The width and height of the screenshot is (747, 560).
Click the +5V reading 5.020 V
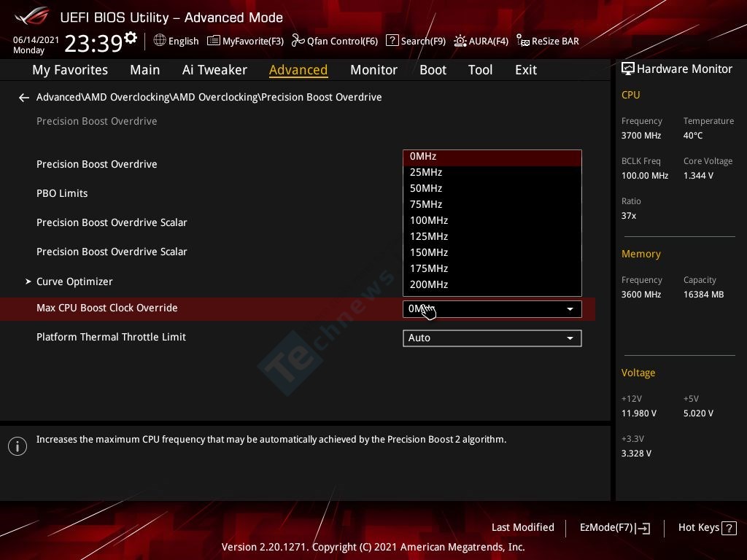tap(698, 413)
